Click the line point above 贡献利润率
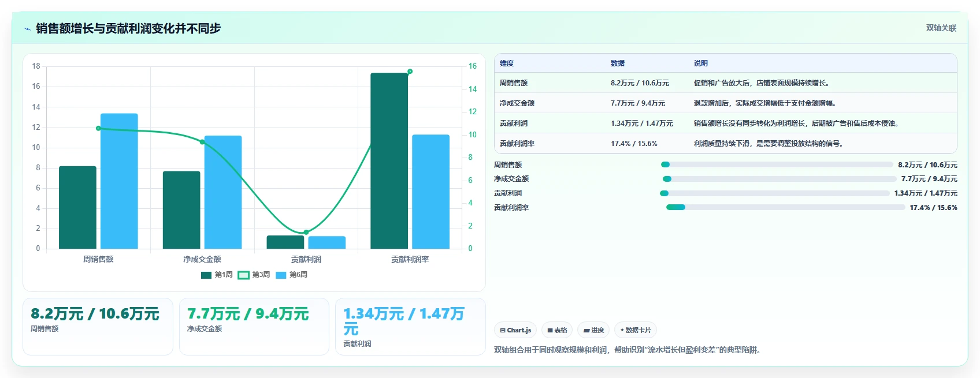 (410, 72)
